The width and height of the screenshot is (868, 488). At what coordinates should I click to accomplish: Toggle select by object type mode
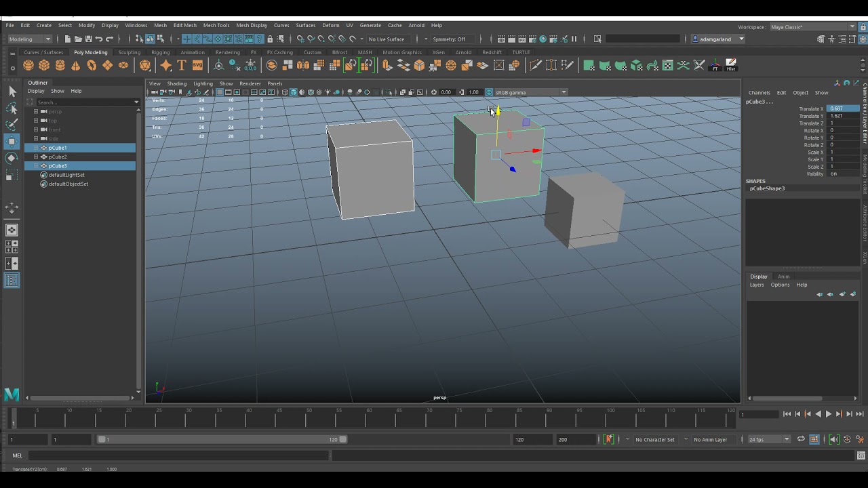(150, 39)
